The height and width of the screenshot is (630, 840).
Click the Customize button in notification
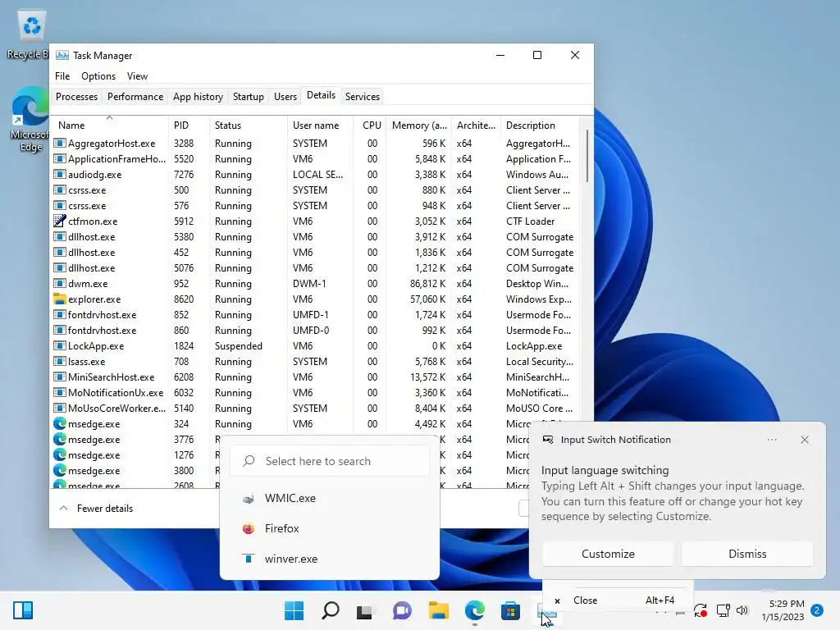608,554
